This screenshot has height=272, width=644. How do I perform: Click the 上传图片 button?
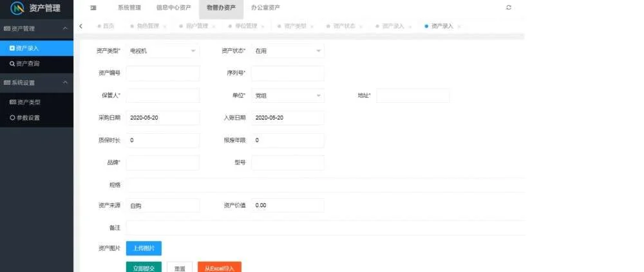[x=144, y=248]
